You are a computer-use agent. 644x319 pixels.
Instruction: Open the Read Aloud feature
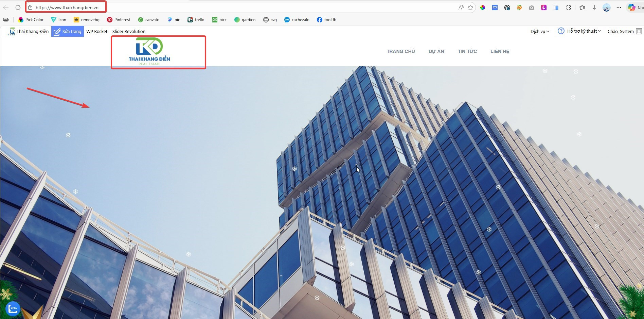[x=461, y=7]
